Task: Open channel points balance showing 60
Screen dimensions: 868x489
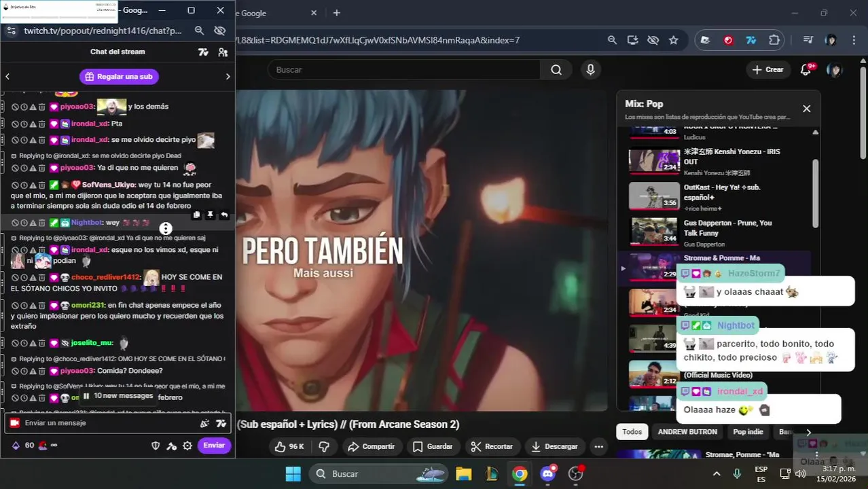Action: tap(24, 446)
